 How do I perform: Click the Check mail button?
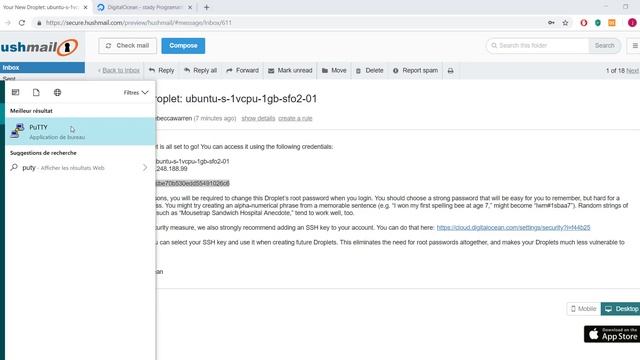click(127, 46)
